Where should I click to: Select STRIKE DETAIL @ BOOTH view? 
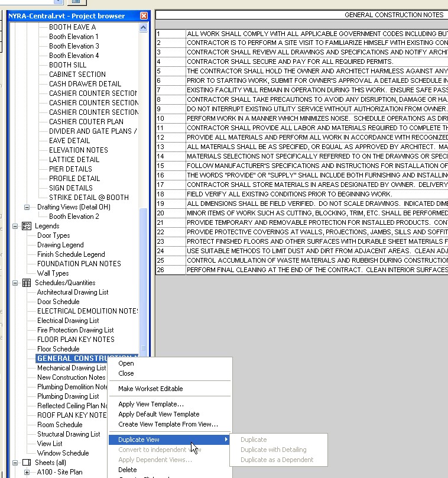pyautogui.click(x=89, y=197)
